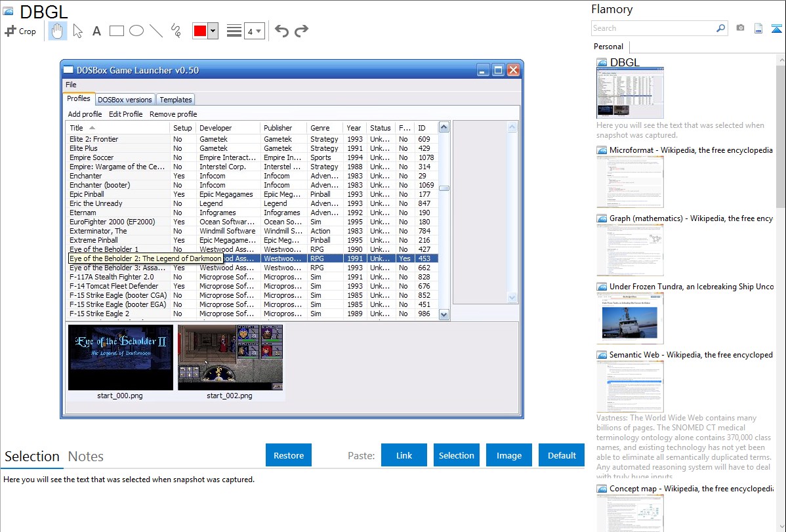This screenshot has height=532, width=786.
Task: Choose the arrow pointer tool
Action: pos(77,31)
